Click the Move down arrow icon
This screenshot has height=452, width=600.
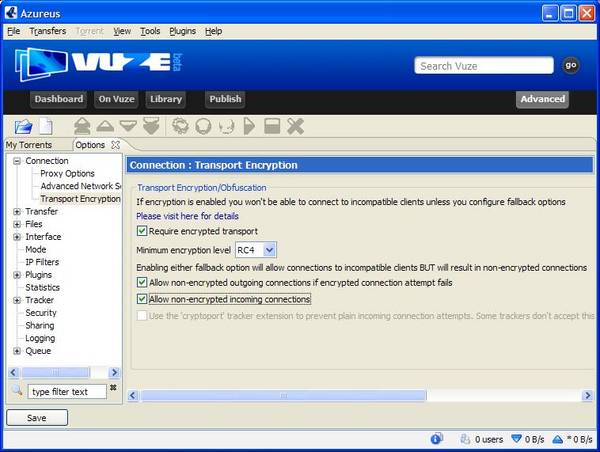128,126
